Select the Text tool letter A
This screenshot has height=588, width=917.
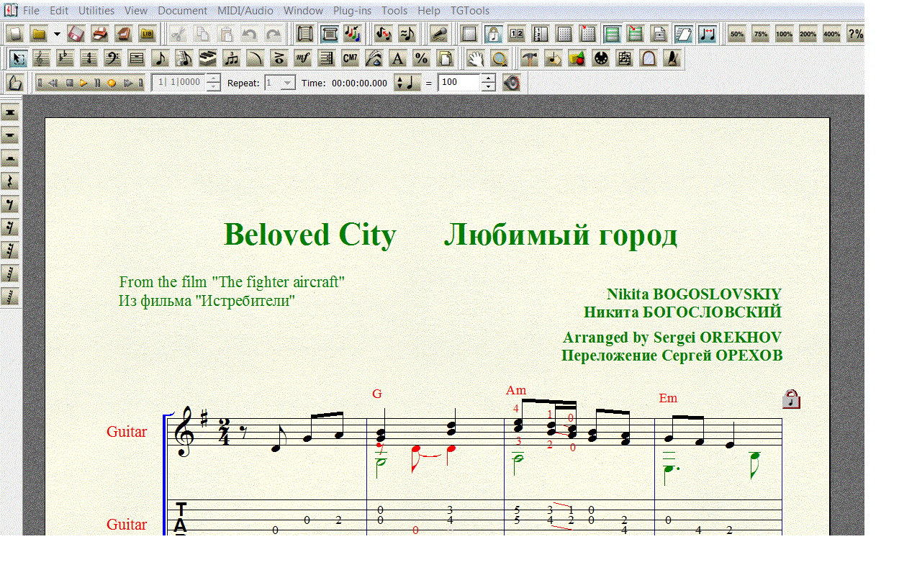click(x=398, y=58)
